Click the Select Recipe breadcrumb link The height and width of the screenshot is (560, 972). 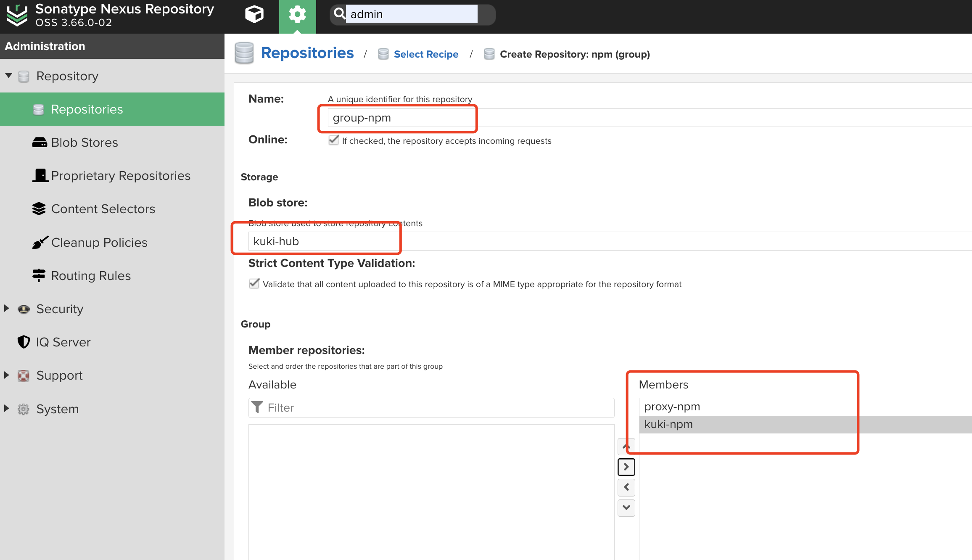(x=426, y=54)
